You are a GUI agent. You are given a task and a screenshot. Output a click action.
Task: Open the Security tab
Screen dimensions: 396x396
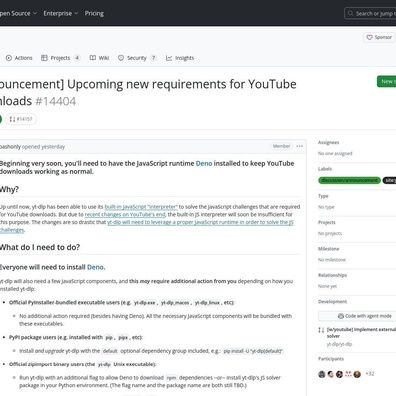pyautogui.click(x=137, y=58)
